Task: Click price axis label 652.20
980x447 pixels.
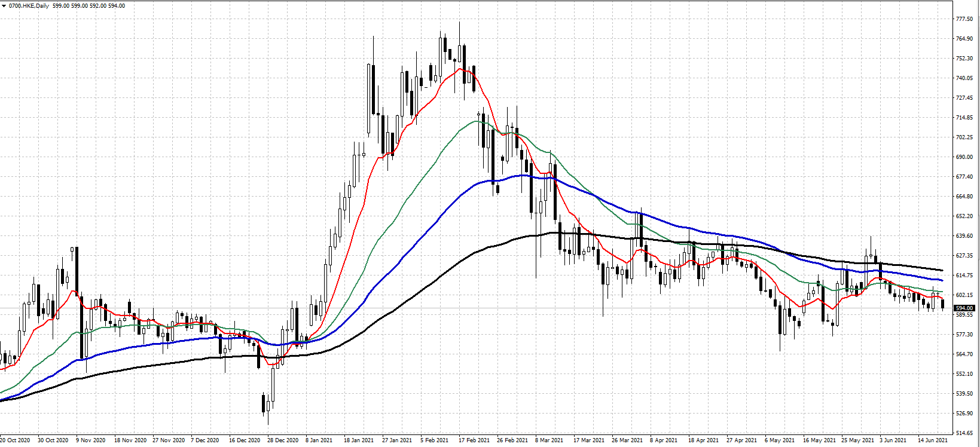Action: (x=964, y=216)
